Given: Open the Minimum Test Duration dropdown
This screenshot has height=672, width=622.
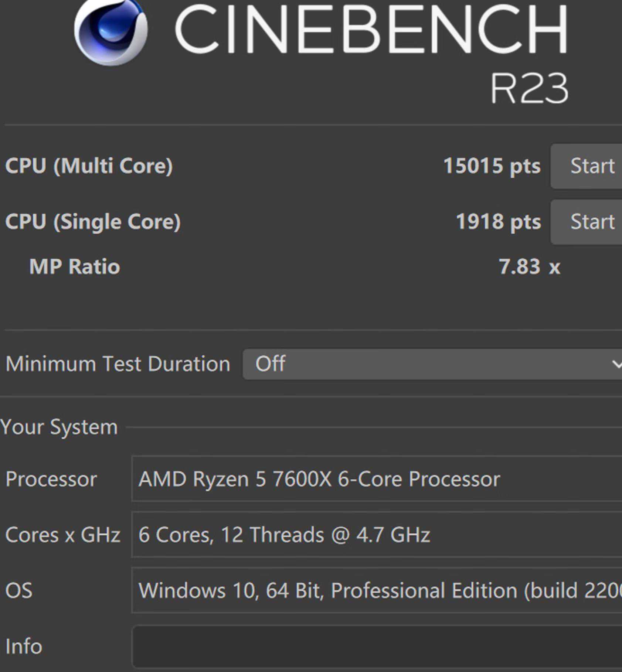Looking at the screenshot, I should [x=432, y=364].
